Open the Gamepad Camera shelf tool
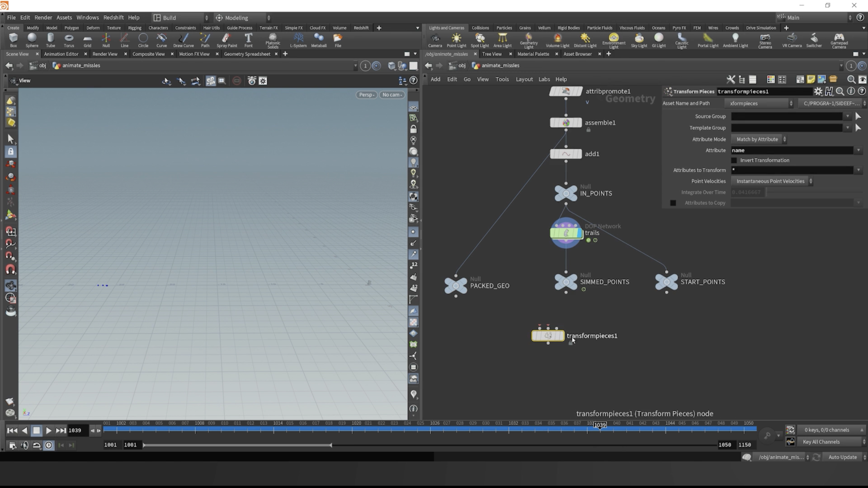The image size is (868, 488). [839, 41]
